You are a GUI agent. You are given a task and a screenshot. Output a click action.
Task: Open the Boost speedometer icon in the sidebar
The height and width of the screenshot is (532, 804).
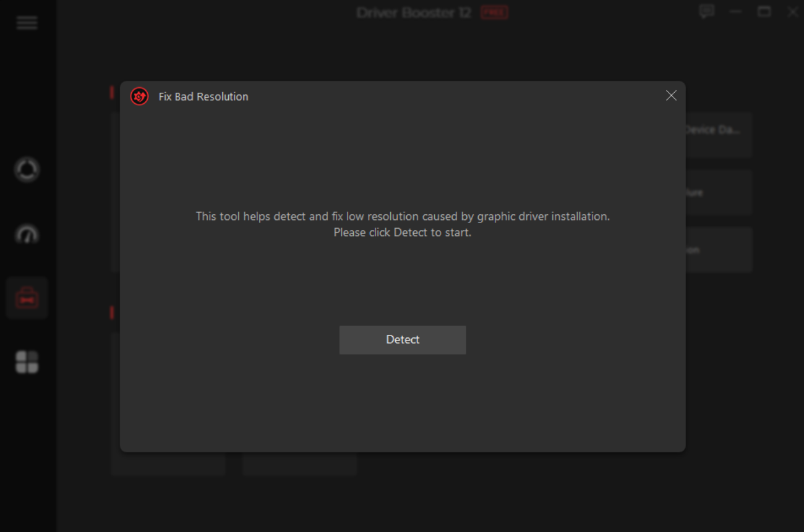pyautogui.click(x=27, y=234)
